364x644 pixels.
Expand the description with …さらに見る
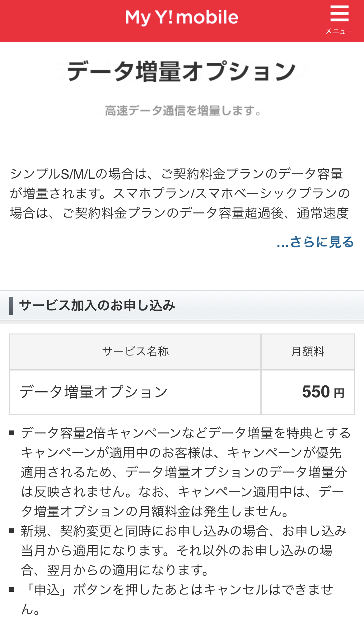pyautogui.click(x=315, y=242)
